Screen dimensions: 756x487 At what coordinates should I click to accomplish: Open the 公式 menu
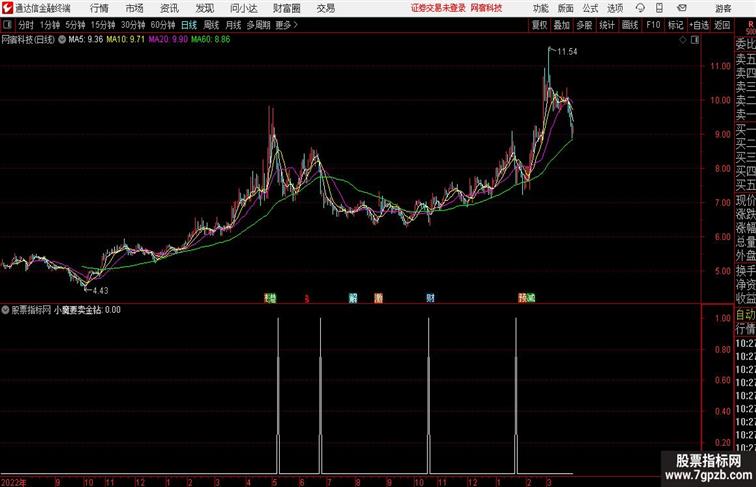[x=590, y=8]
